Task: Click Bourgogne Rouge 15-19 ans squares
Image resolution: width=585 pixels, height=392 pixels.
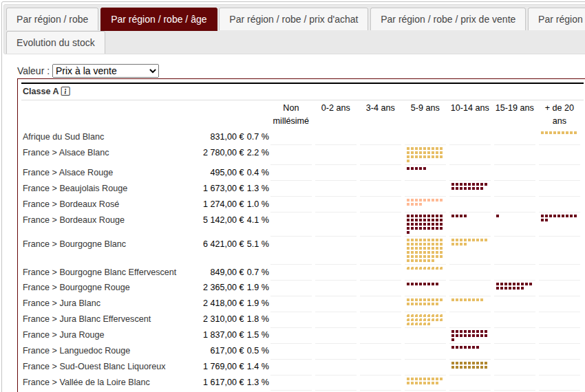Action: tap(513, 285)
